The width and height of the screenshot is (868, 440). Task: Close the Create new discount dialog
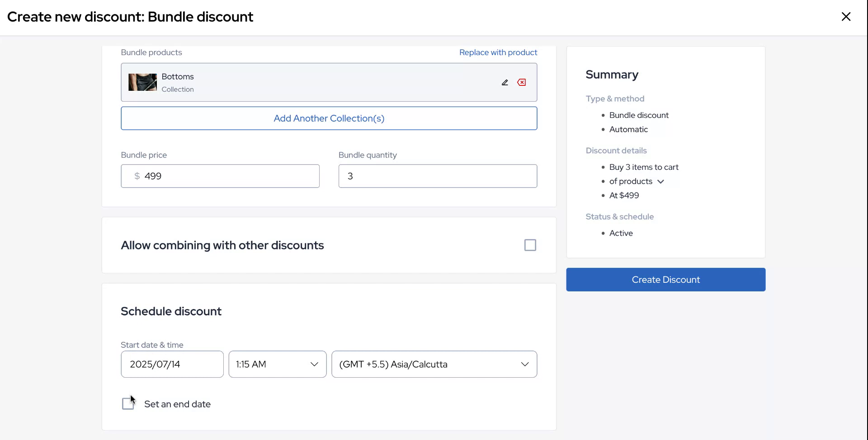point(846,17)
